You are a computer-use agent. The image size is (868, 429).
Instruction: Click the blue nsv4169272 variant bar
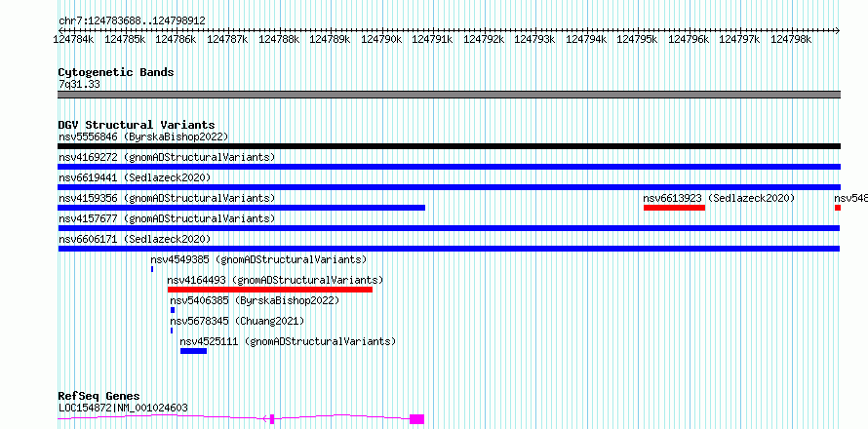point(449,167)
